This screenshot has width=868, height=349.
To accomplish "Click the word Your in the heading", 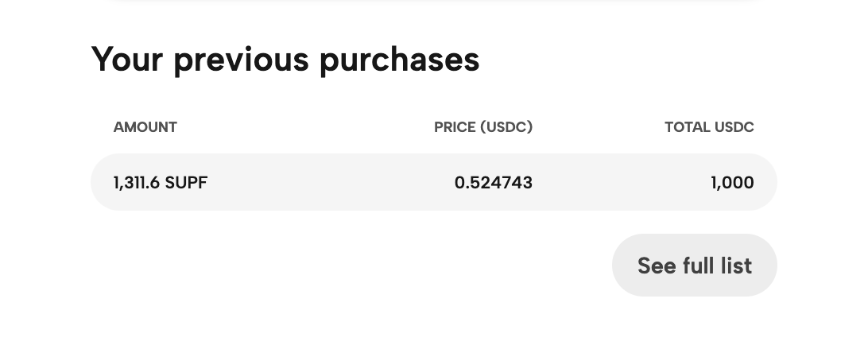I will point(127,60).
